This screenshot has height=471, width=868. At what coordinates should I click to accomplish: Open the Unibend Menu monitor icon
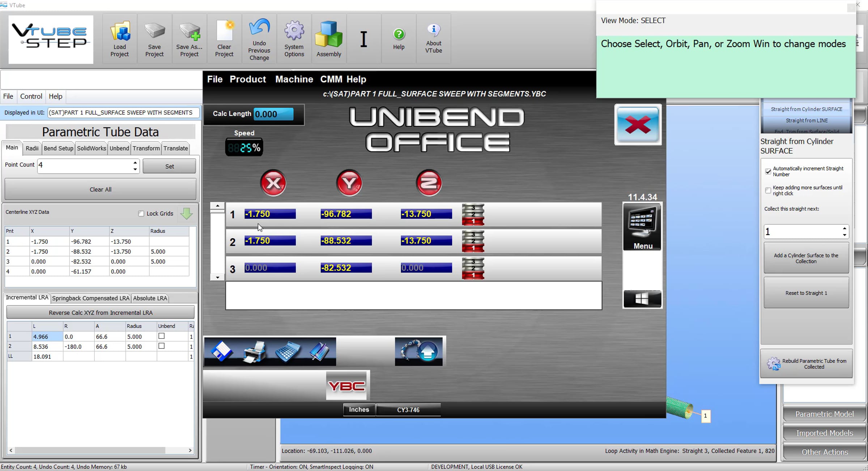tap(642, 227)
